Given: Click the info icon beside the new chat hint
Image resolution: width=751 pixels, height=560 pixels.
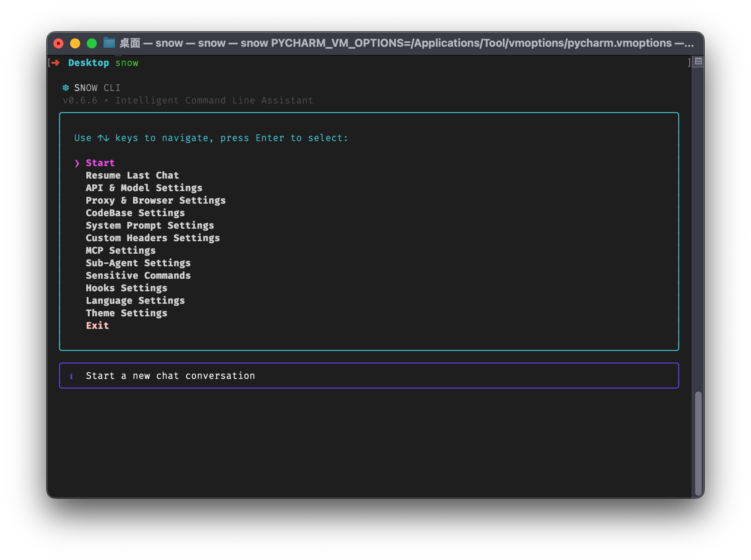Looking at the screenshot, I should tap(72, 376).
